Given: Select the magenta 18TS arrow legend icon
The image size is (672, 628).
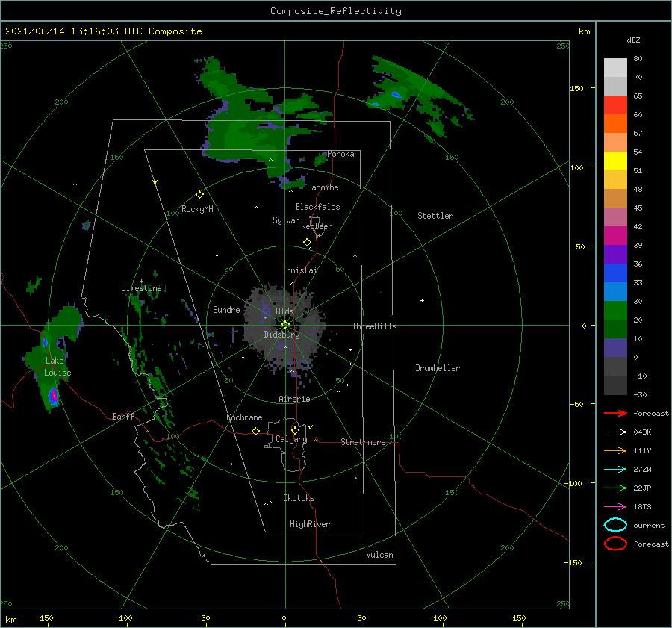Looking at the screenshot, I should tap(615, 507).
